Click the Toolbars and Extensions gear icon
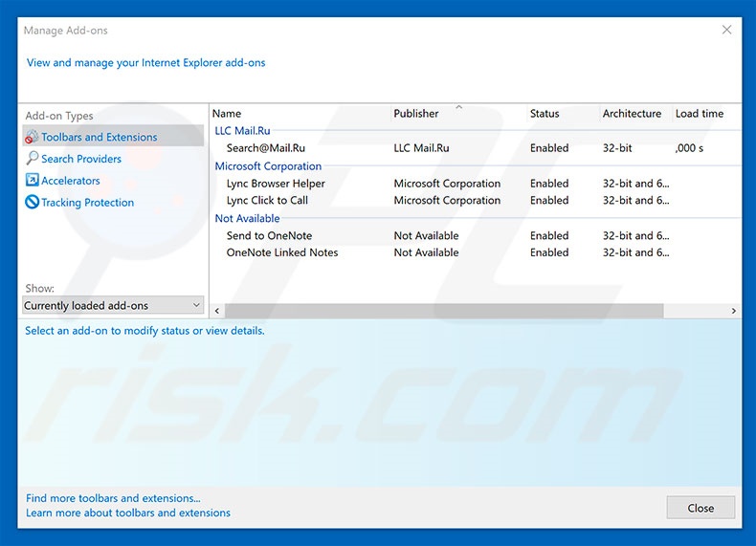The height and width of the screenshot is (546, 756). pyautogui.click(x=32, y=137)
